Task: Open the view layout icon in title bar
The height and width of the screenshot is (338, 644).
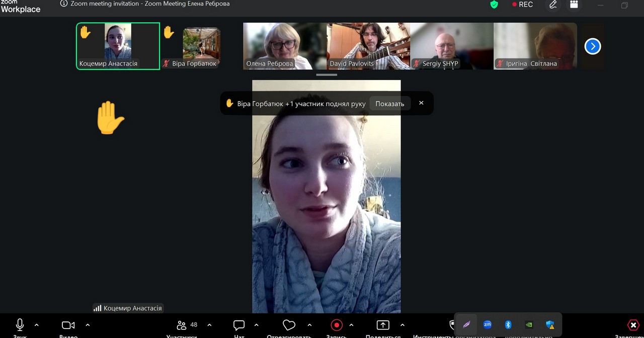Action: click(x=574, y=5)
